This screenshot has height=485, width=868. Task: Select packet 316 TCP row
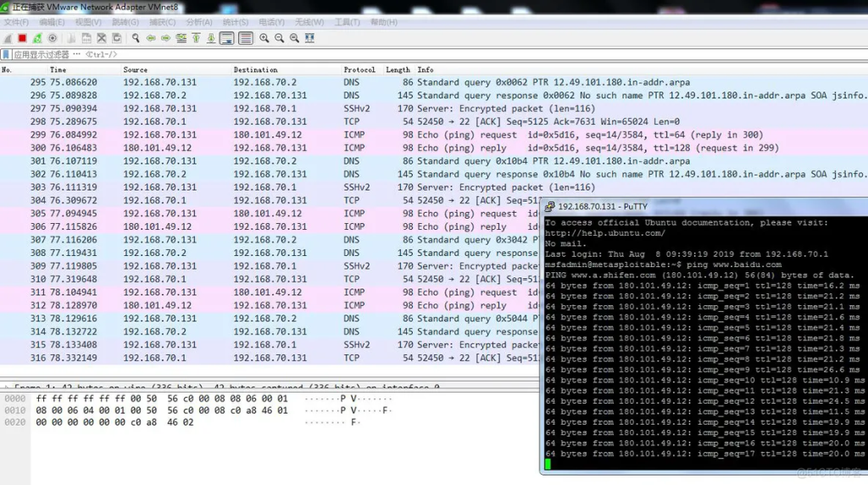pos(270,358)
